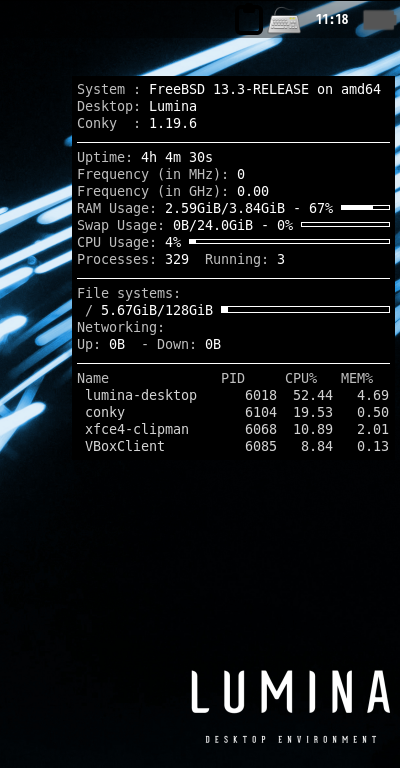Click the root filesystem usage bar
The height and width of the screenshot is (768, 400).
click(306, 310)
